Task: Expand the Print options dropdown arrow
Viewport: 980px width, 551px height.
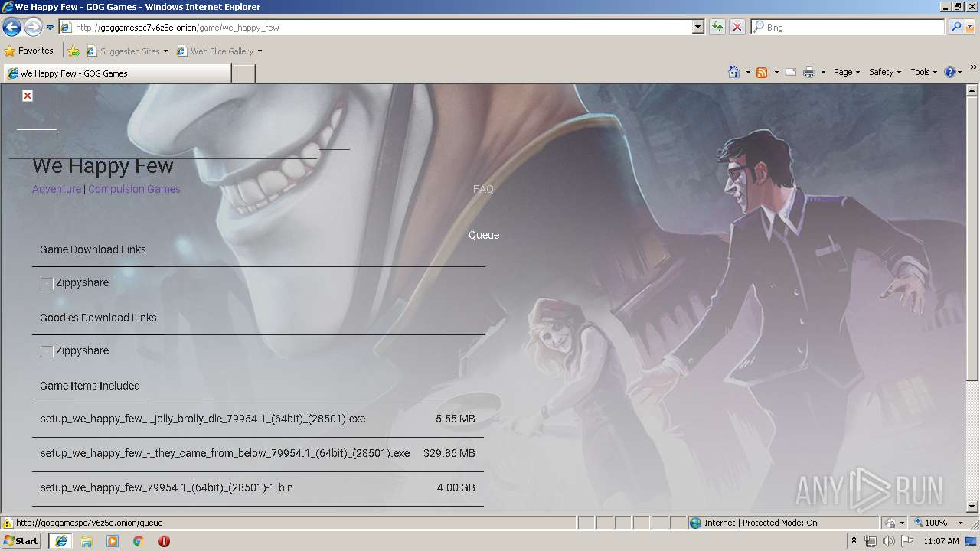Action: (823, 72)
